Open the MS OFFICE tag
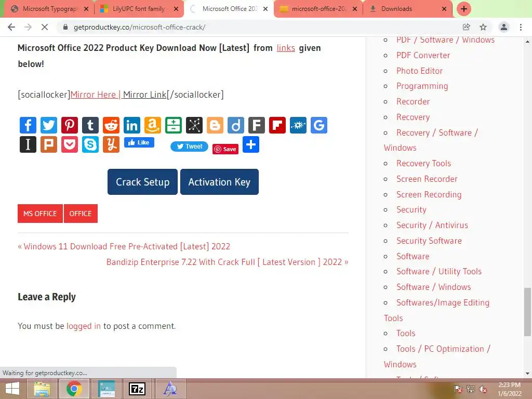The height and width of the screenshot is (399, 532). pyautogui.click(x=40, y=214)
